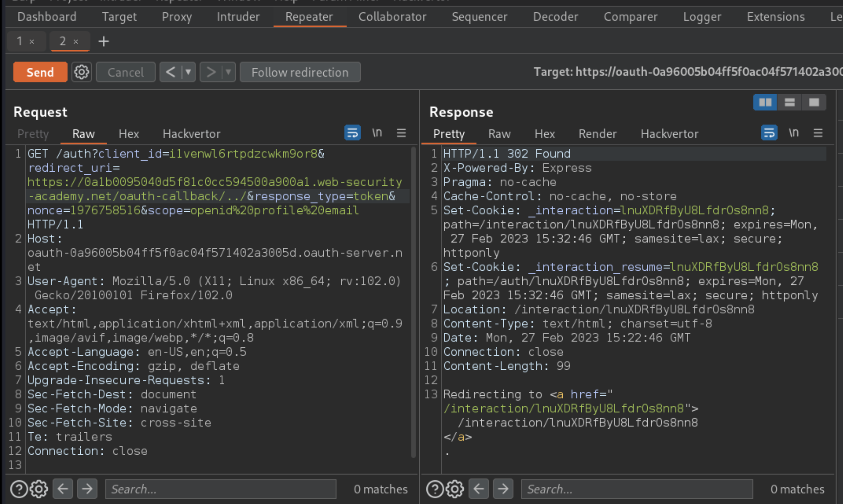Click 'Connection: close' in request
Image resolution: width=843 pixels, height=504 pixels.
point(88,451)
